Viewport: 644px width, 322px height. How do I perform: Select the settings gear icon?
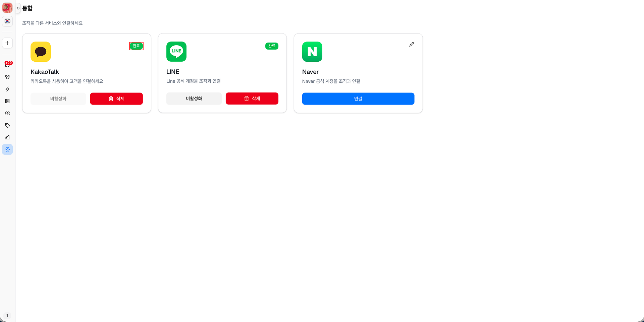pyautogui.click(x=7, y=149)
